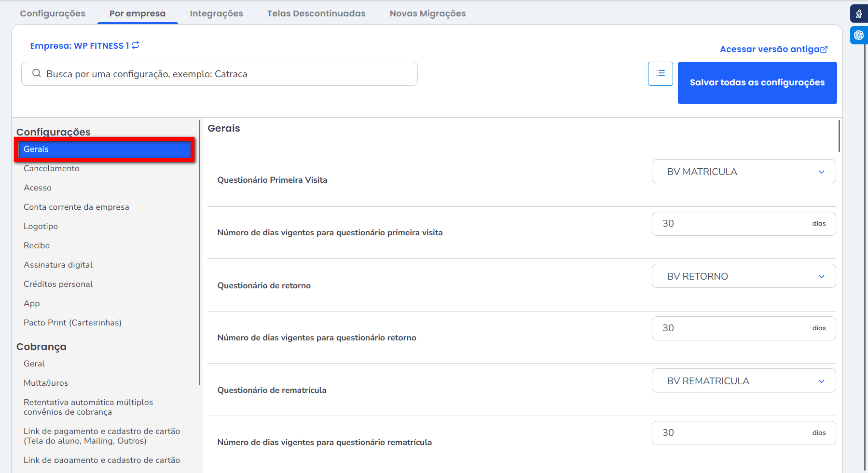
Task: Open Assinatura digital settings
Action: tap(58, 265)
